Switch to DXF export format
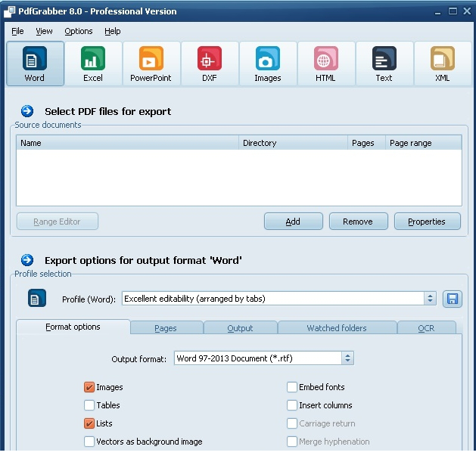Image resolution: width=476 pixels, height=468 pixels. tap(210, 64)
